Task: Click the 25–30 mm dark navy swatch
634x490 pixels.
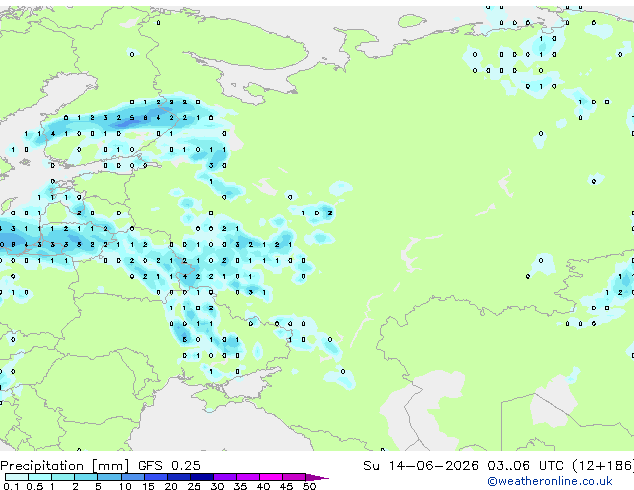Action: pos(202,477)
